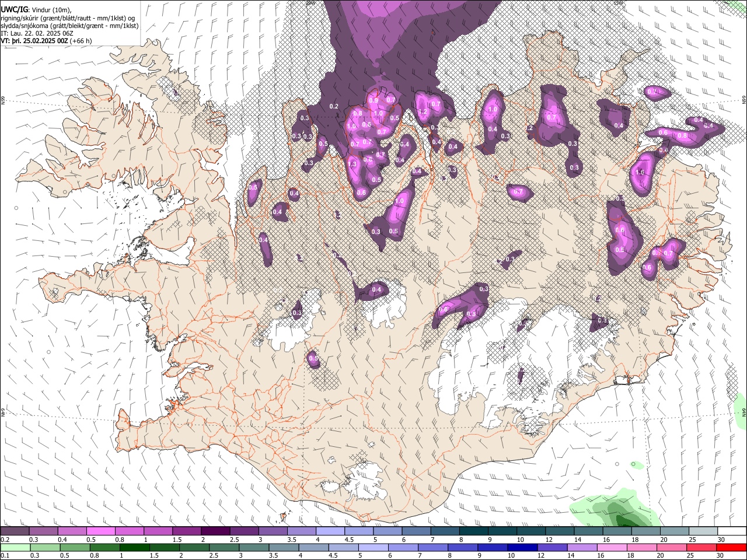Select the '1.6' snowfall value on the map

click(x=640, y=173)
